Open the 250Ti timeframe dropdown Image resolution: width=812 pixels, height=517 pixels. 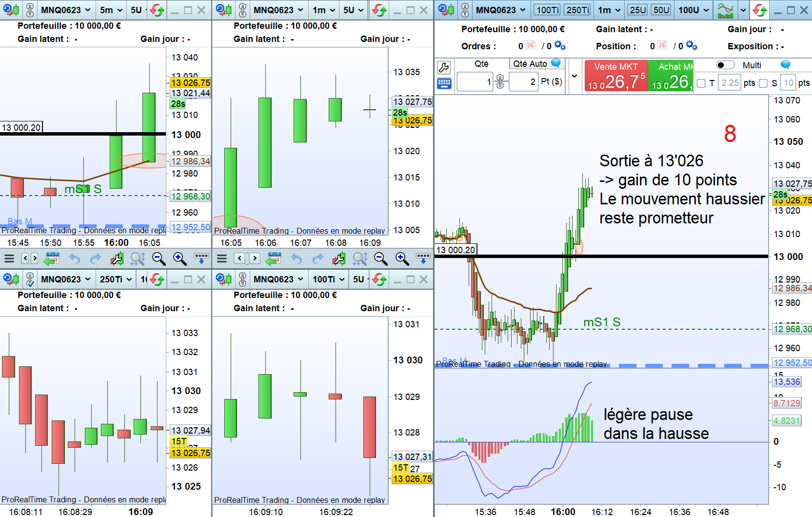(116, 279)
